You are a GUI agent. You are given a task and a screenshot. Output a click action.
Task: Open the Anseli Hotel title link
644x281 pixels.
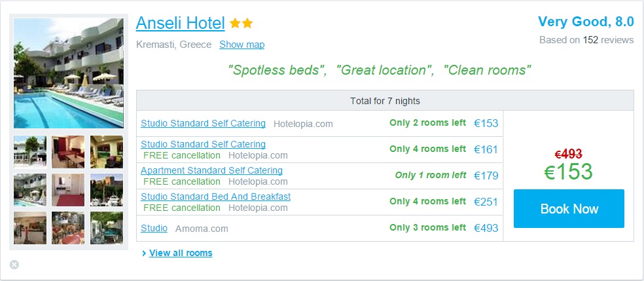point(180,23)
